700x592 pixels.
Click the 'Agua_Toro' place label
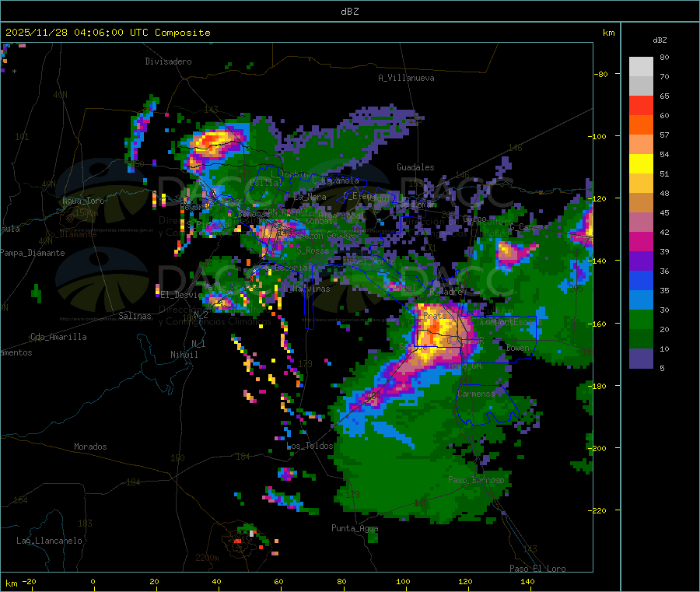point(83,201)
